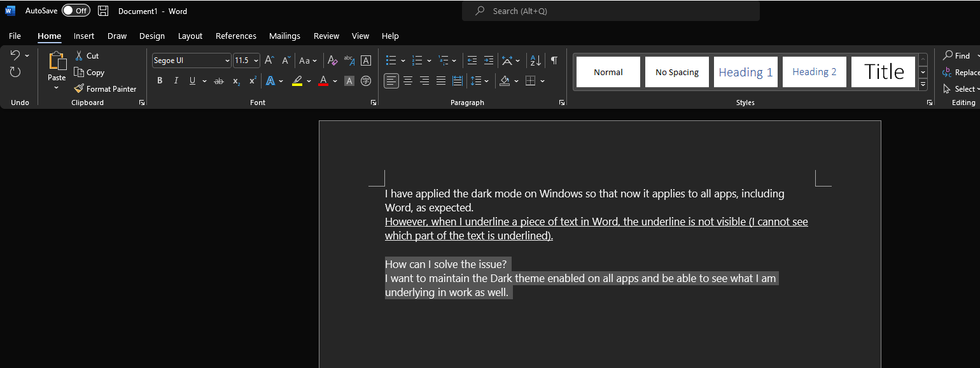Apply red font color
The width and height of the screenshot is (980, 368).
click(323, 81)
